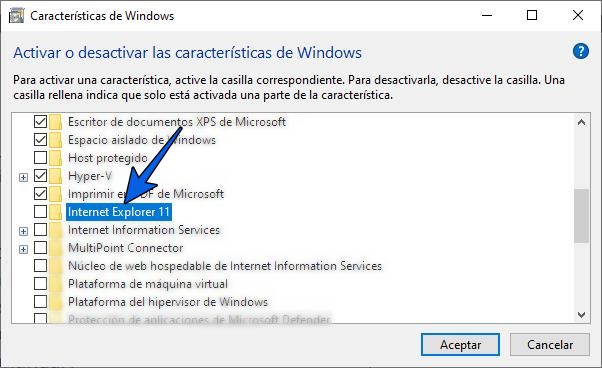
Task: Disable Imprimir en PDF de Microsoft checkbox
Action: 40,193
